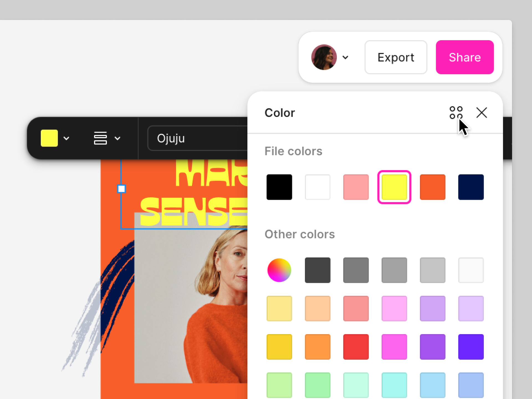Open the rainbow custom color picker circle

[x=279, y=270]
